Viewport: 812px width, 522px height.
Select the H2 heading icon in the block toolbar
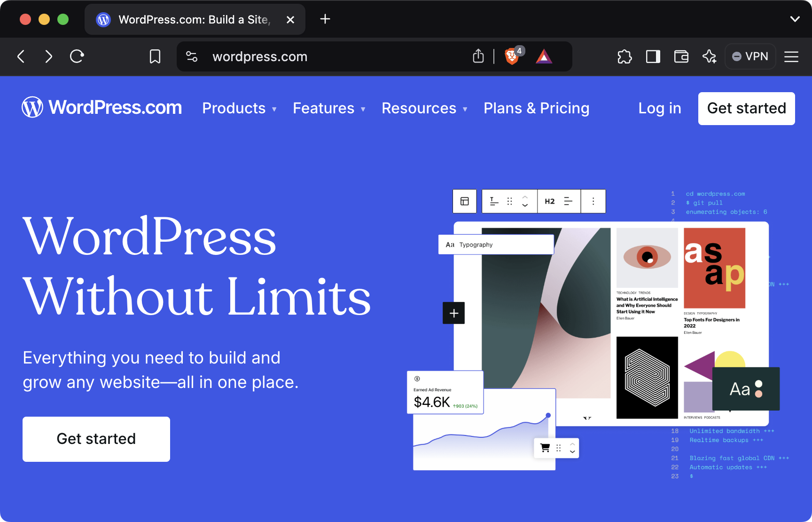coord(549,201)
